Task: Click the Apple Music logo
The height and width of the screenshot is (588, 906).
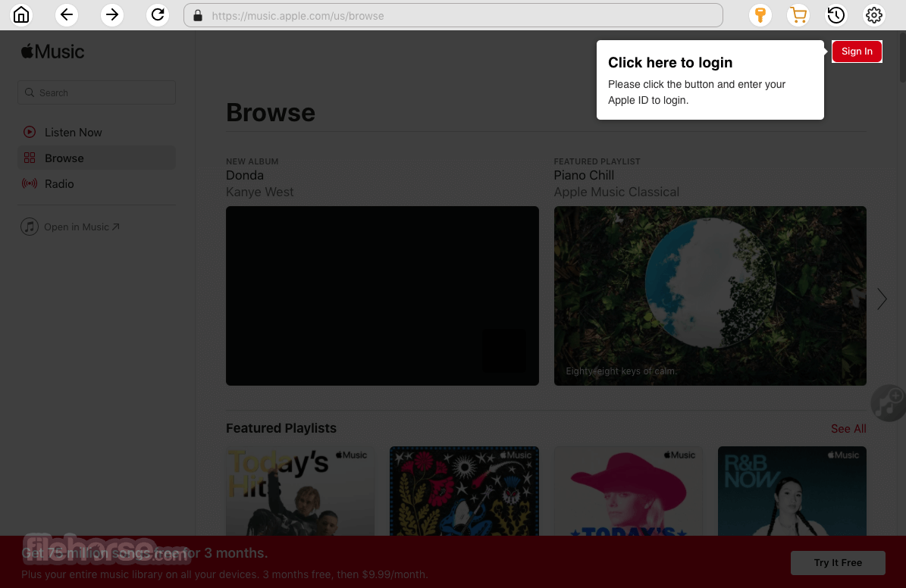Action: pyautogui.click(x=52, y=52)
